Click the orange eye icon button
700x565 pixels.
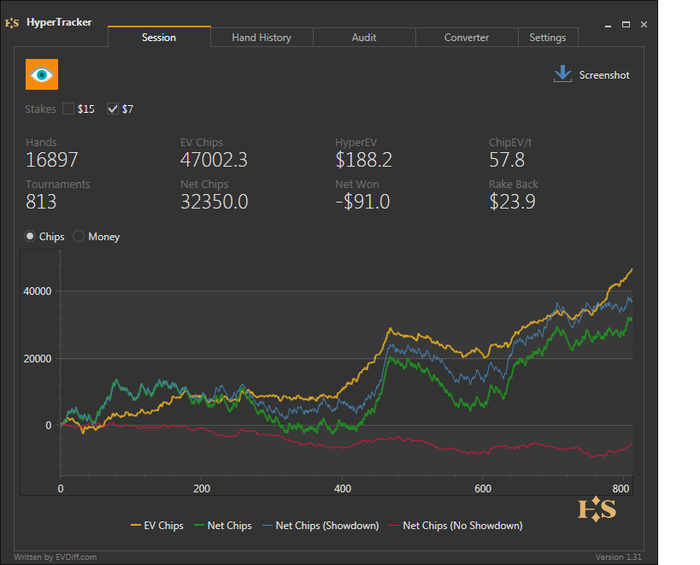tap(42, 75)
